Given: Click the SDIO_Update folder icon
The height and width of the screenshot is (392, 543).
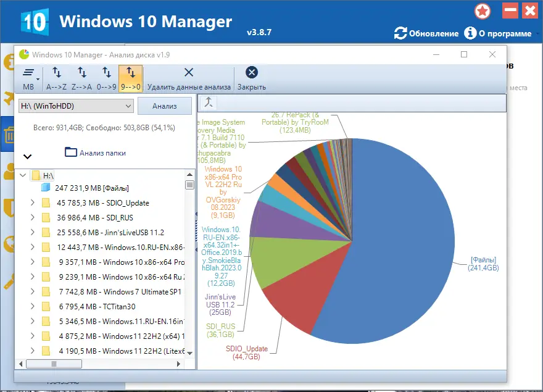Looking at the screenshot, I should coord(46,202).
